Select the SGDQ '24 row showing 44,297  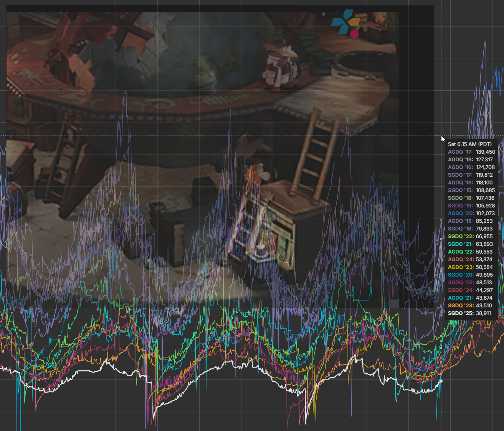point(470,290)
